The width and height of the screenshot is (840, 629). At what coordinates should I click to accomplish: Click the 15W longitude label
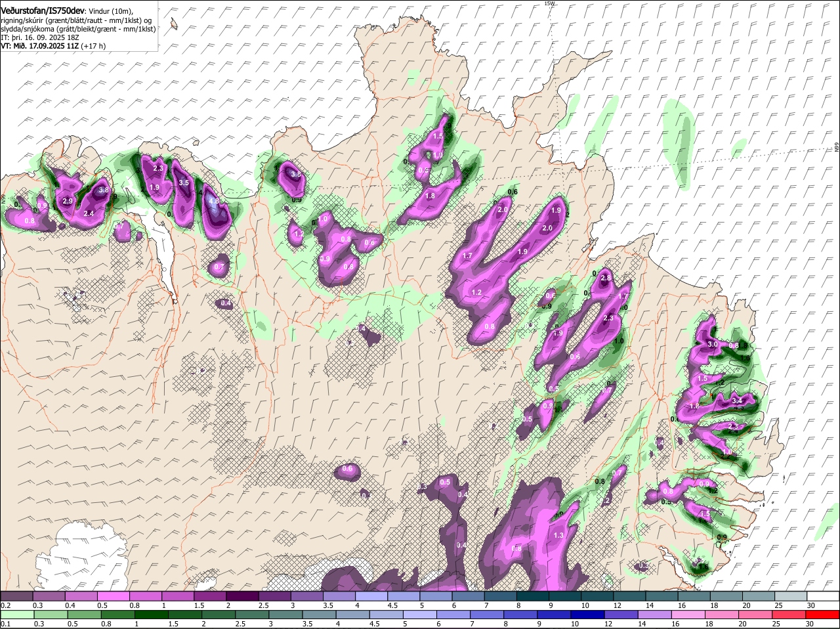tap(549, 3)
